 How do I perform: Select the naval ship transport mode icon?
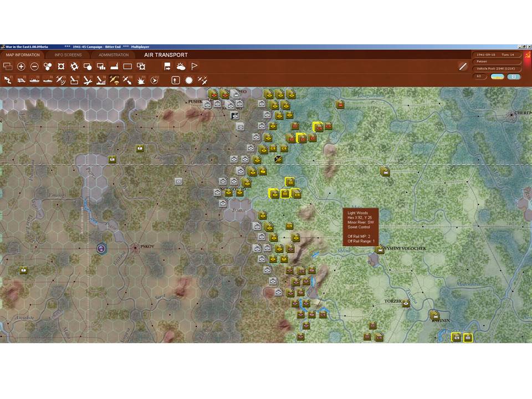coord(34,80)
